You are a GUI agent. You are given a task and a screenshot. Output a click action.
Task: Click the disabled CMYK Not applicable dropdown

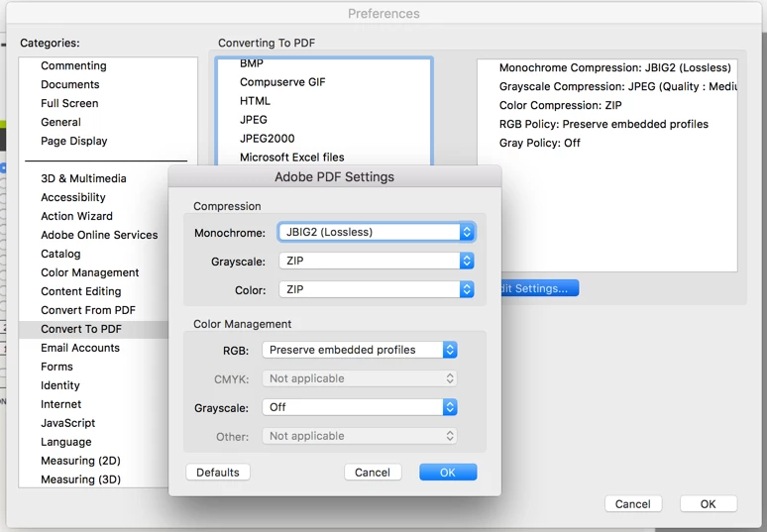pyautogui.click(x=360, y=378)
